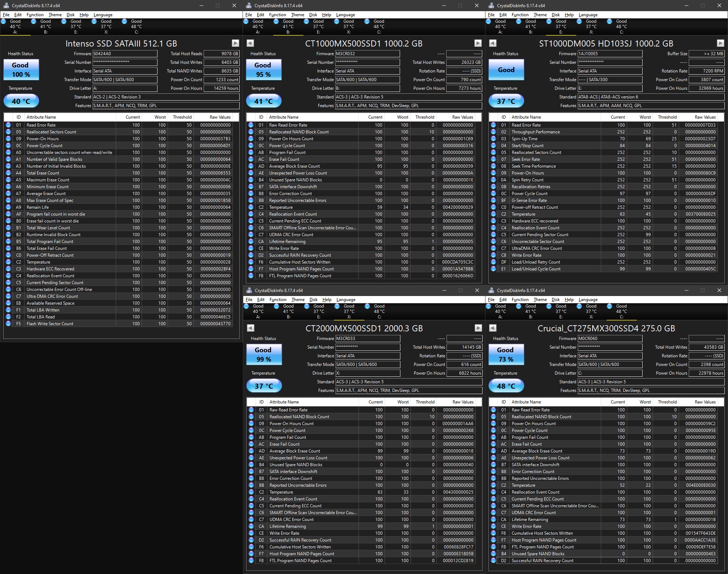Click Firmware field S0424A0
Screen dimensions: 728x574
[x=125, y=54]
